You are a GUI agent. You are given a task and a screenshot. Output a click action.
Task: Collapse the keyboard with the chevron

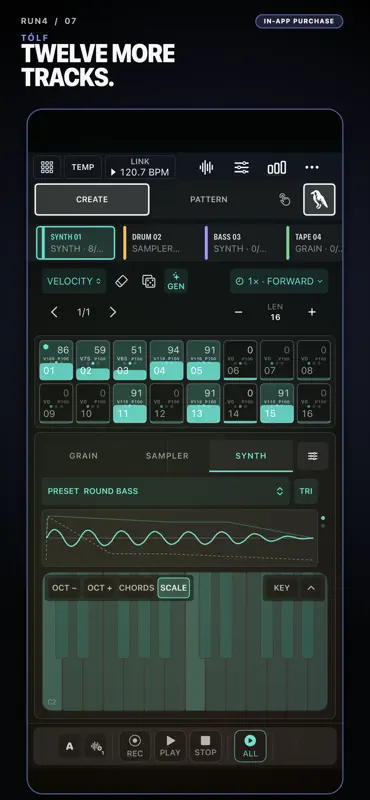311,588
